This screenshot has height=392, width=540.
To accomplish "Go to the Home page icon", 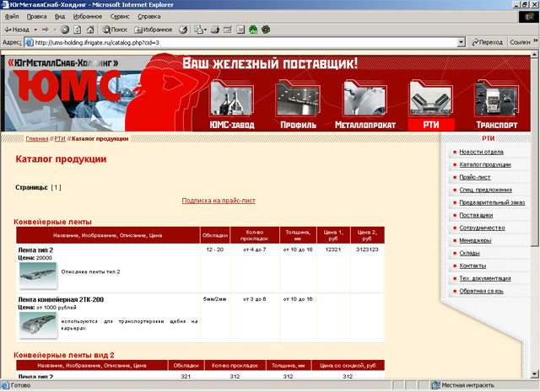I will [90, 30].
